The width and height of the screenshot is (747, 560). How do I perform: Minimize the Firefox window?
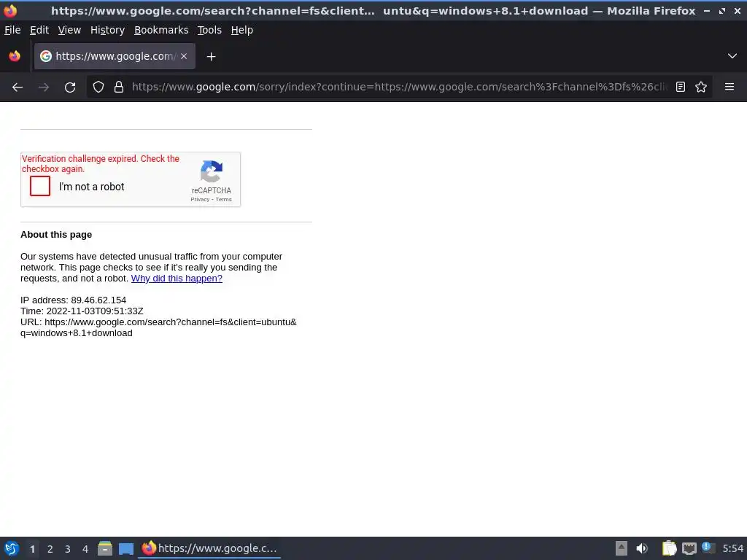click(707, 10)
